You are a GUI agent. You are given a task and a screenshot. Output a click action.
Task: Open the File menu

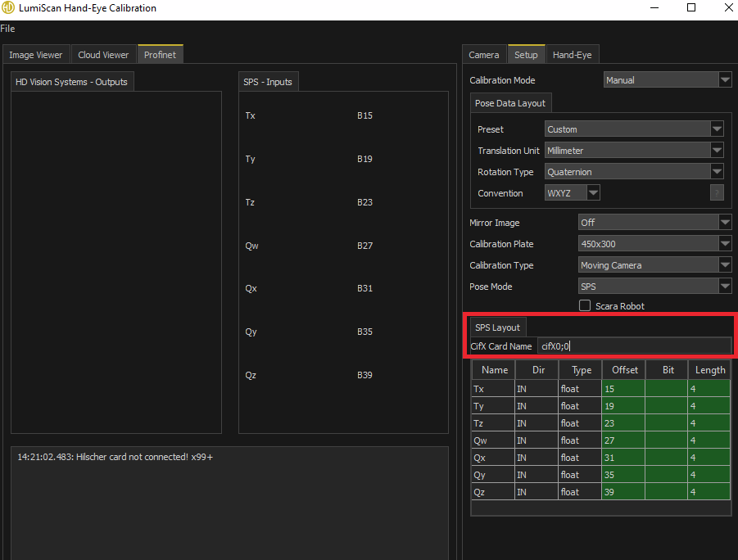pos(7,29)
